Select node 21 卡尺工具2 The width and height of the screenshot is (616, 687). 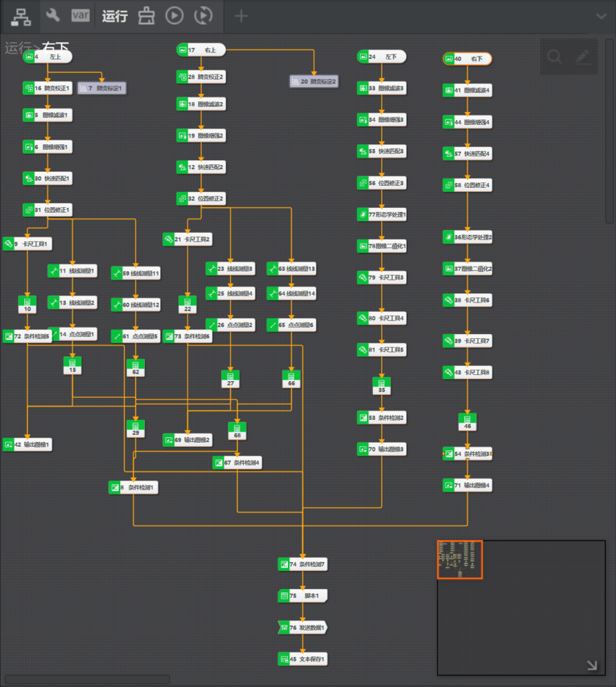pos(187,240)
